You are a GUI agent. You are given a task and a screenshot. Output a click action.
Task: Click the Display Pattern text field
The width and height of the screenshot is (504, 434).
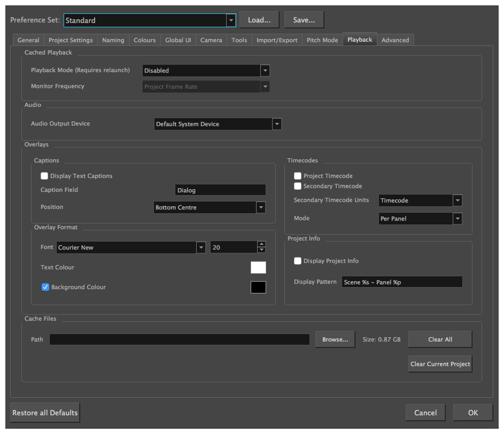[x=402, y=282]
